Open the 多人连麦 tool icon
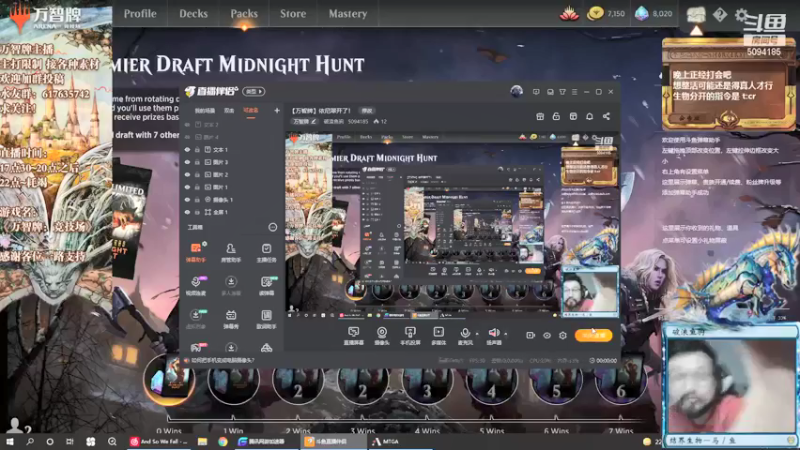800x450 pixels. click(231, 286)
